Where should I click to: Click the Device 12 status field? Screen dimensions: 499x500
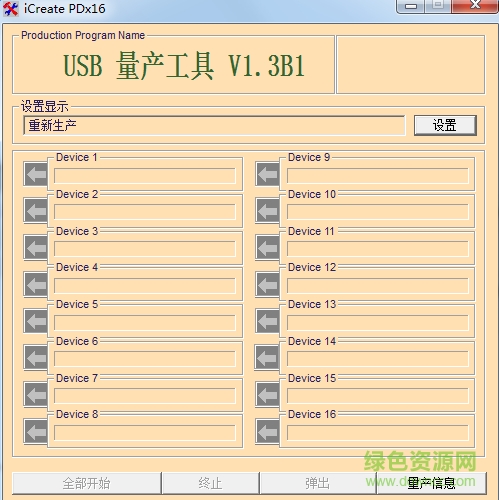[x=378, y=286]
